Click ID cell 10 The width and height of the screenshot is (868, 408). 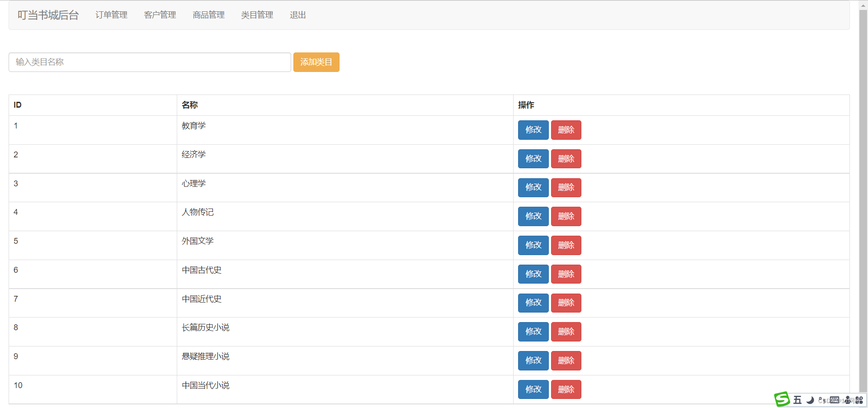point(93,389)
